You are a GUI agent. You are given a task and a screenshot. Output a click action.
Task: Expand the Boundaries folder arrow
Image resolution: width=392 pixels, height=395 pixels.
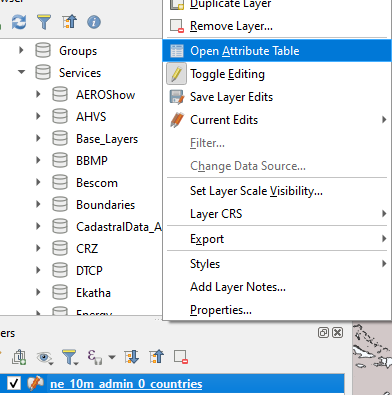click(38, 204)
